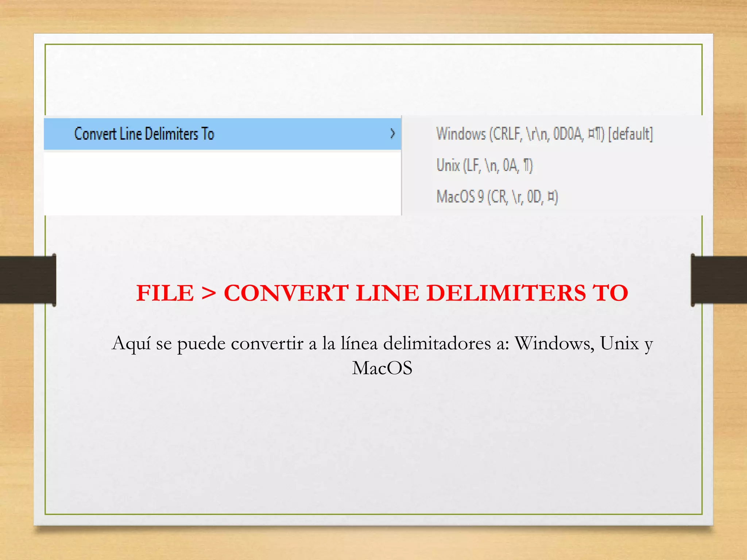Click the red 'FILE > CONVERT LINE DELIMITERS TO' heading
The image size is (747, 560).
(382, 293)
